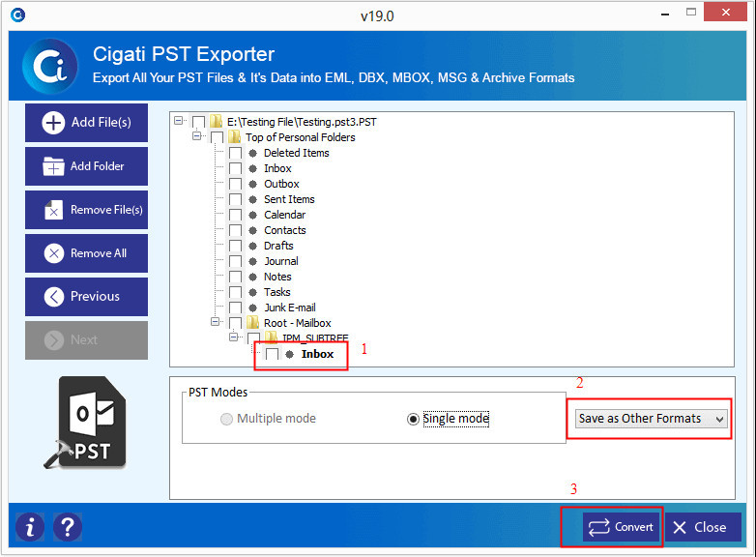Select the Drafts tree row text
This screenshot has height=557, width=756.
click(278, 246)
